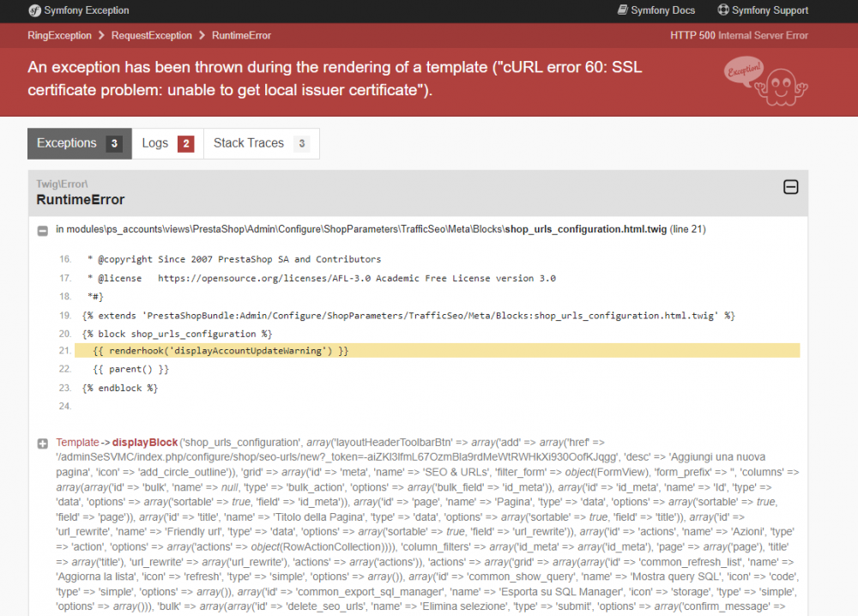Viewport: 858px width, 616px height.
Task: Switch to the Stack Traces tab
Action: (x=262, y=143)
